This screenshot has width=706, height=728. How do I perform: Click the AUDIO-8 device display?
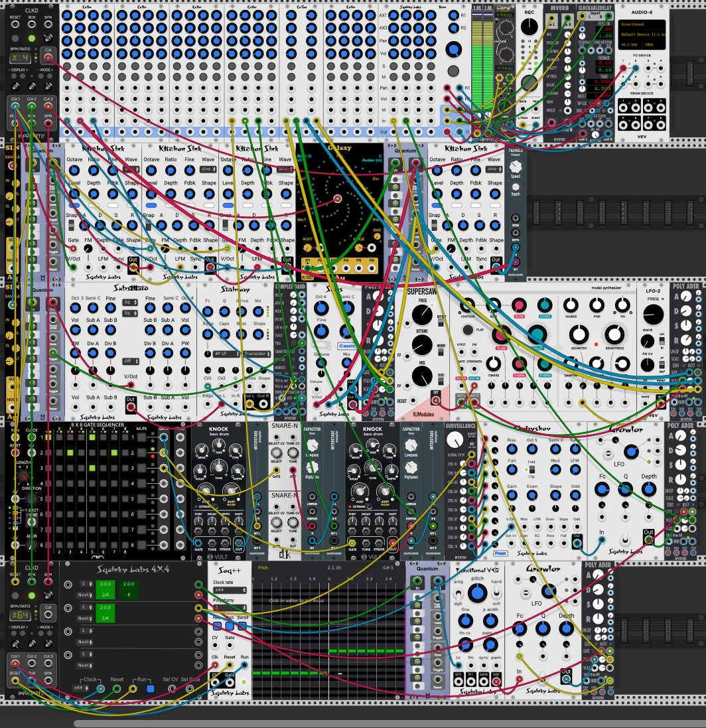coord(642,35)
